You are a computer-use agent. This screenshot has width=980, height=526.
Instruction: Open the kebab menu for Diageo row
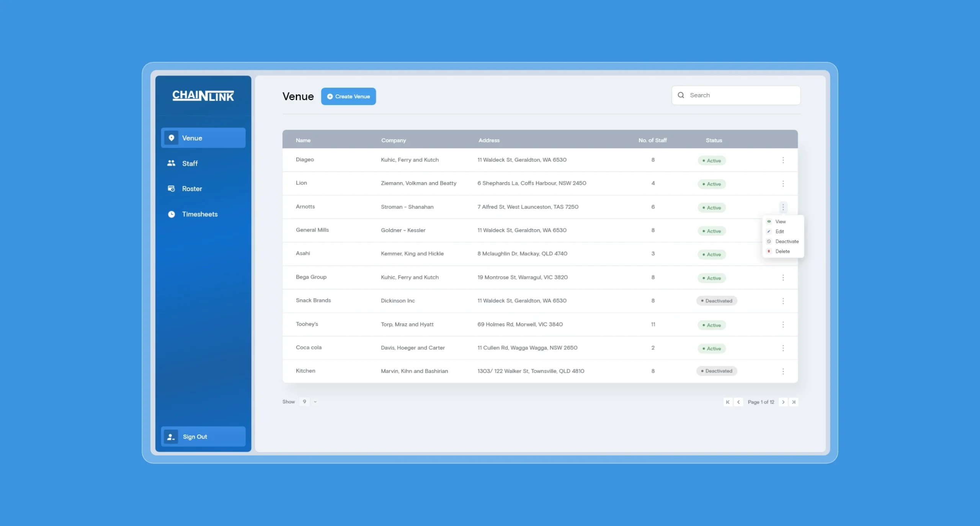coord(783,160)
